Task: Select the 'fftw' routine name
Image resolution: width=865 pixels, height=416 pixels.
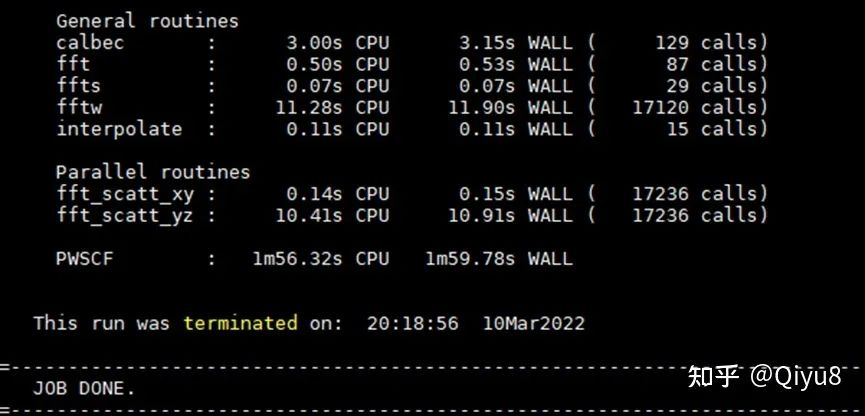Action: (79, 107)
